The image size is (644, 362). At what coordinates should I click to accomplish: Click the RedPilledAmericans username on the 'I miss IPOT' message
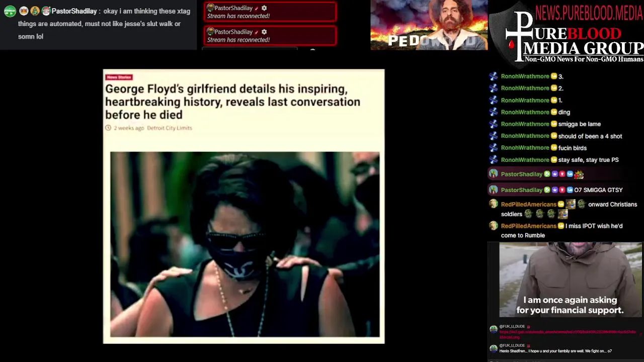click(528, 226)
